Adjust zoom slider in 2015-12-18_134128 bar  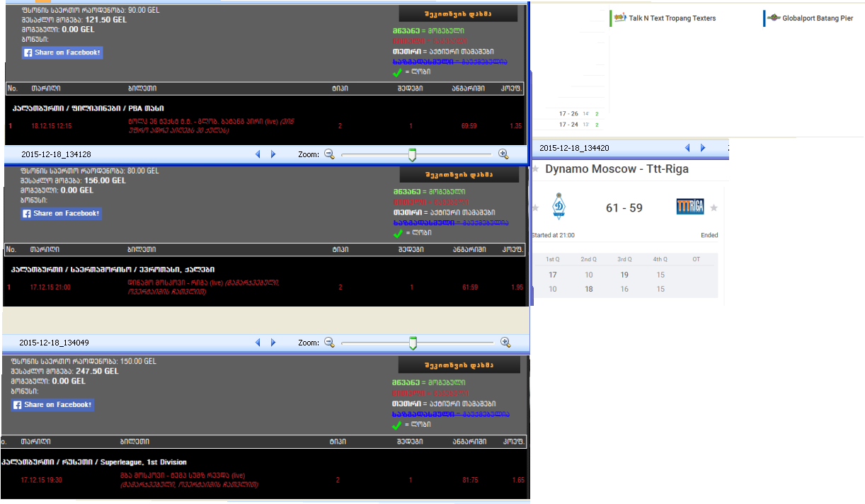click(x=412, y=154)
